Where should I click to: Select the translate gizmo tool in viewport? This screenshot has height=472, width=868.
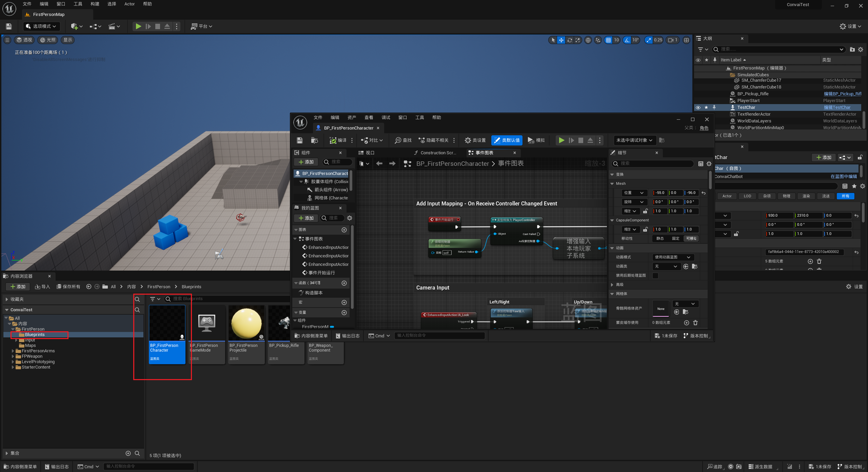(x=561, y=40)
